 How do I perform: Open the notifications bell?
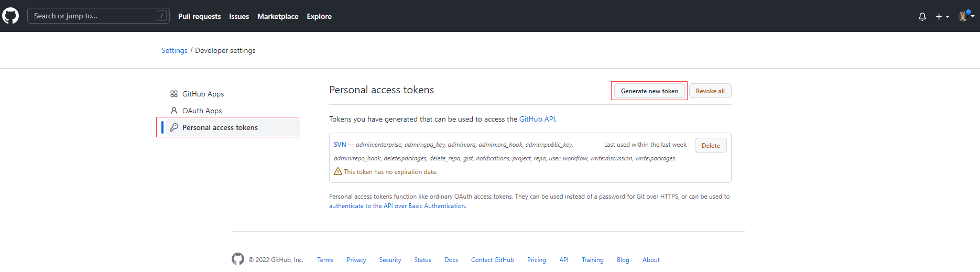pos(922,16)
